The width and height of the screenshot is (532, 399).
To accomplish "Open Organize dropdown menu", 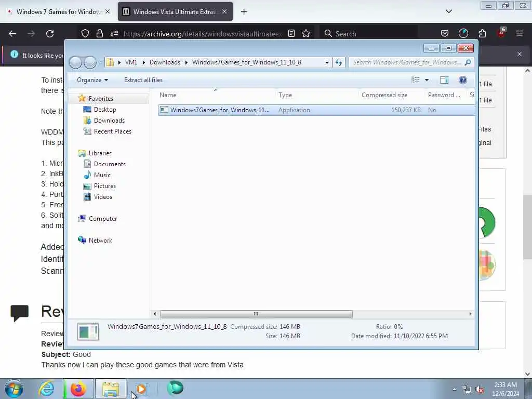I will coord(92,80).
